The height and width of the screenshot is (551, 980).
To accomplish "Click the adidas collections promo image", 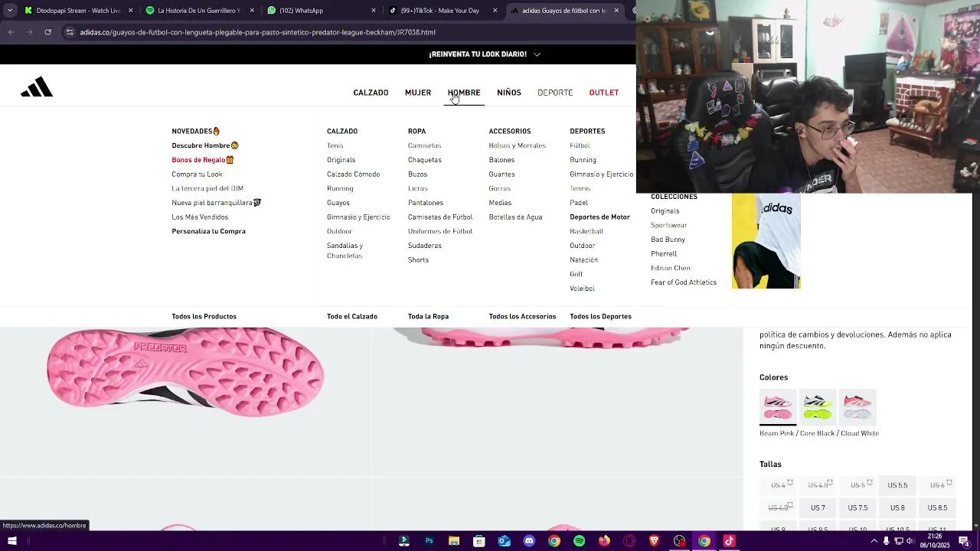I will pyautogui.click(x=766, y=241).
